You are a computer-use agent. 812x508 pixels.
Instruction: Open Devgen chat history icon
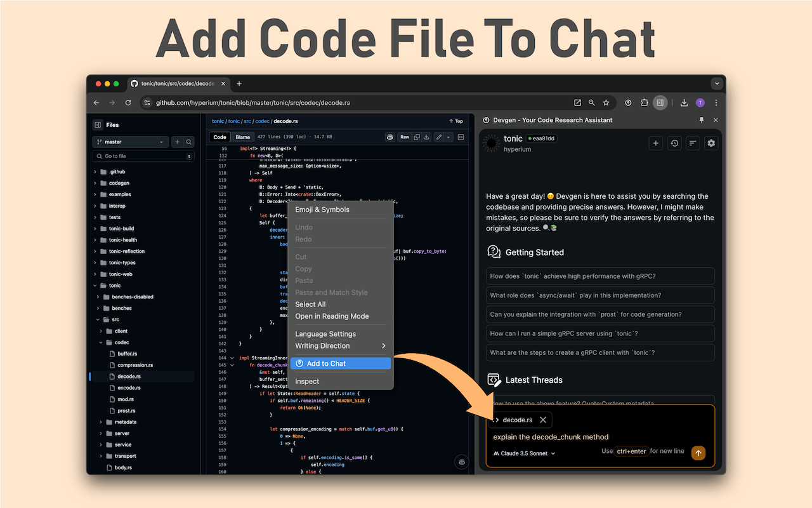(674, 144)
